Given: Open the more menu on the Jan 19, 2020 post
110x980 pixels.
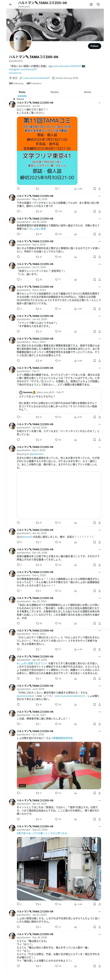Looking at the screenshot, I should 99,219.
